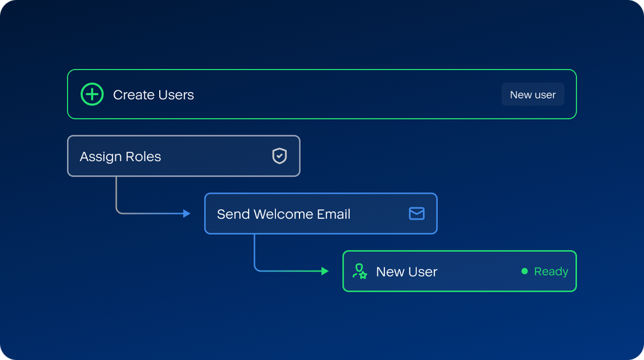Click the envelope icon in Send Welcome Email
Image resolution: width=644 pixels, height=360 pixels.
(417, 213)
